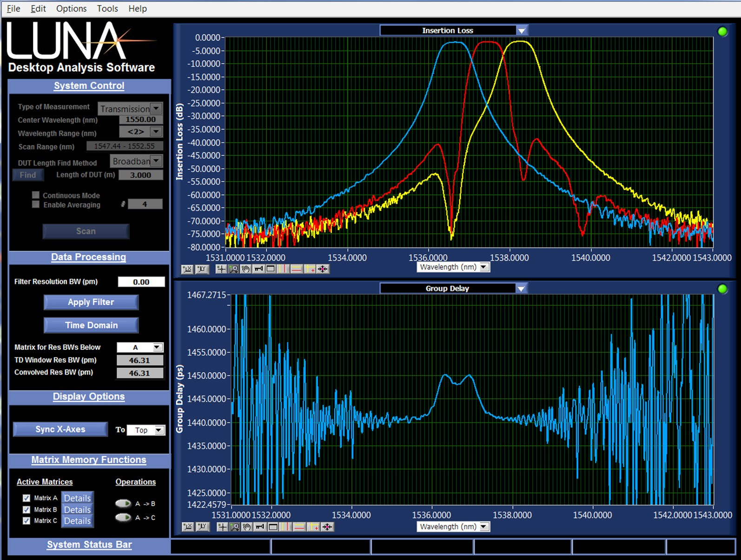This screenshot has width=741, height=560.
Task: Click add-cursor plus icon under Insertion Loss graph
Action: (310, 269)
